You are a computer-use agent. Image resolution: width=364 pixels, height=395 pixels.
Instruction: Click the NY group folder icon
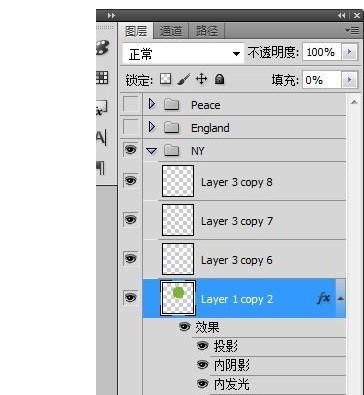pyautogui.click(x=172, y=150)
